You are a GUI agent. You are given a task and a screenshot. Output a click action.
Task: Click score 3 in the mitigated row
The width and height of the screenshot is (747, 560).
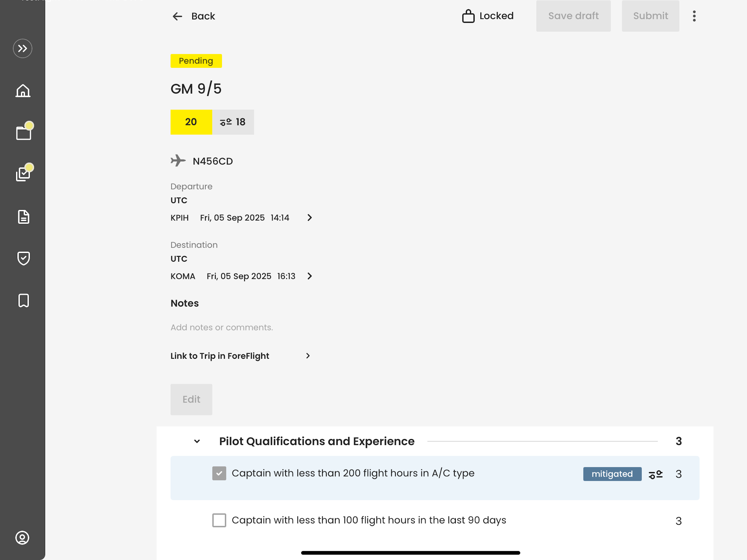pyautogui.click(x=678, y=474)
